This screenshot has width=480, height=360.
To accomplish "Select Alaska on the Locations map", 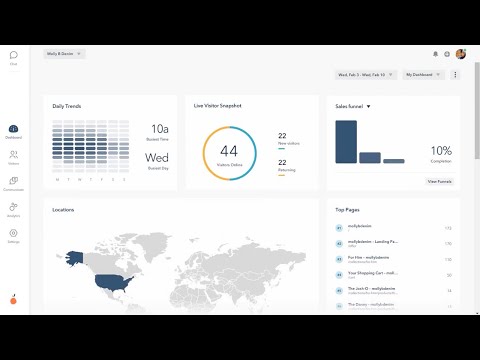I will tap(75, 258).
